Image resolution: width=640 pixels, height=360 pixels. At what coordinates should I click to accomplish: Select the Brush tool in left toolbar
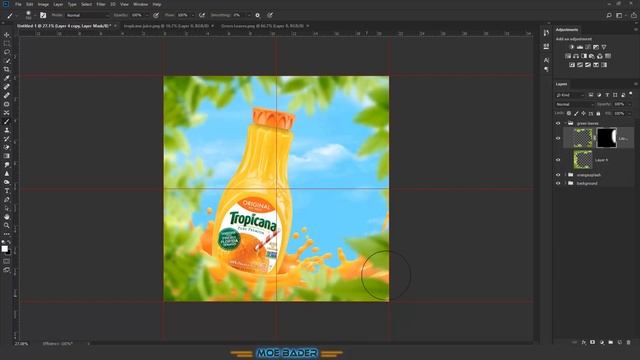tap(7, 122)
